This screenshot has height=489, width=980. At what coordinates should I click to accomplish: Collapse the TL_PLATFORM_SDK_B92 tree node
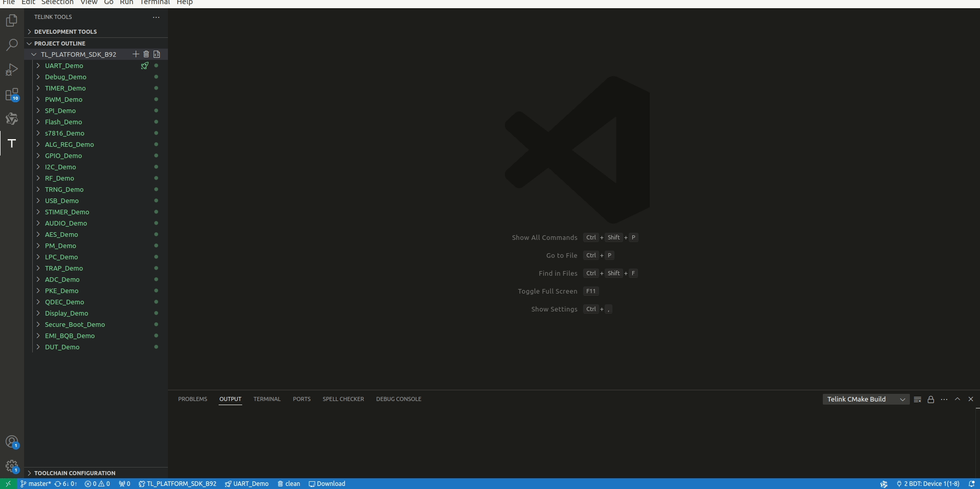click(34, 54)
